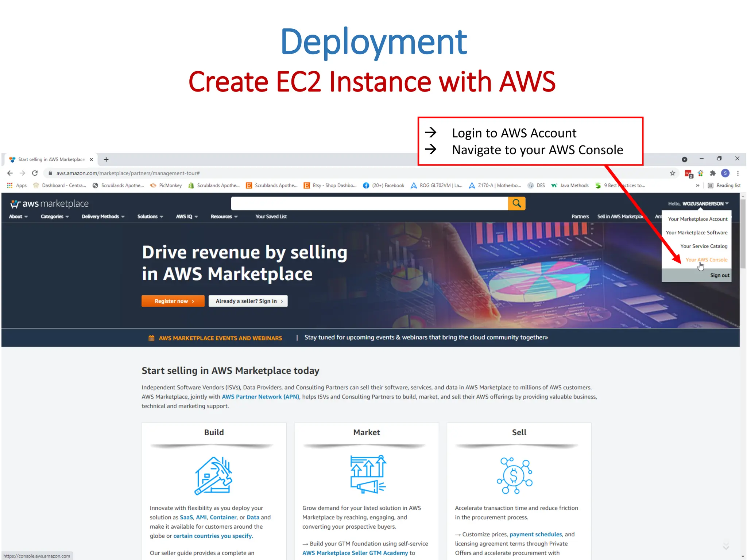Screen dimensions: 747x560
Task: Bookmark this page with star icon
Action: 673,173
